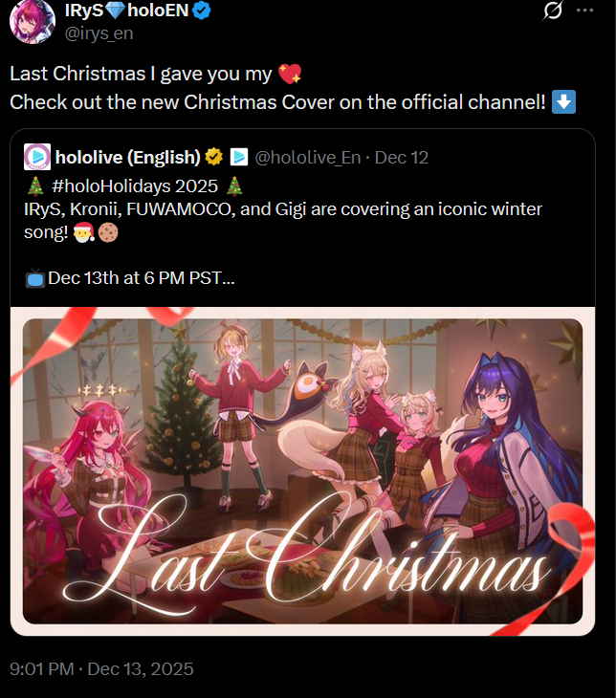Click IRyS blue verified checkmark badge

pyautogui.click(x=202, y=11)
